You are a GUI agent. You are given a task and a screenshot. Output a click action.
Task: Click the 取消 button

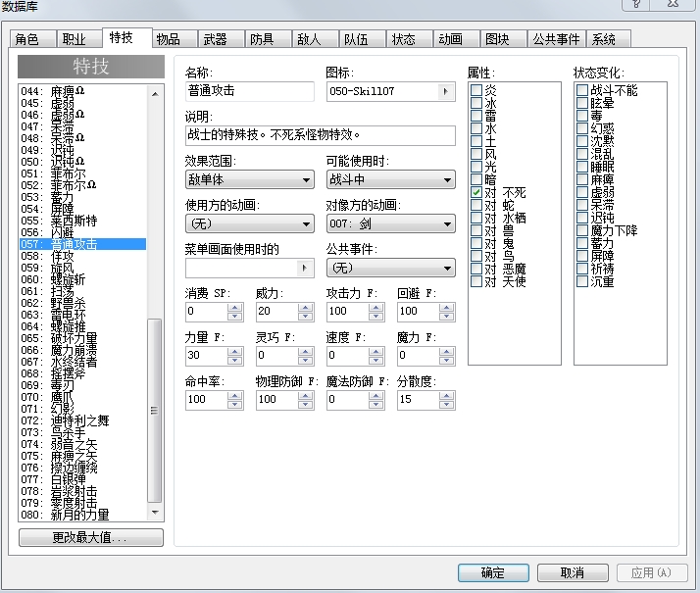(x=573, y=572)
